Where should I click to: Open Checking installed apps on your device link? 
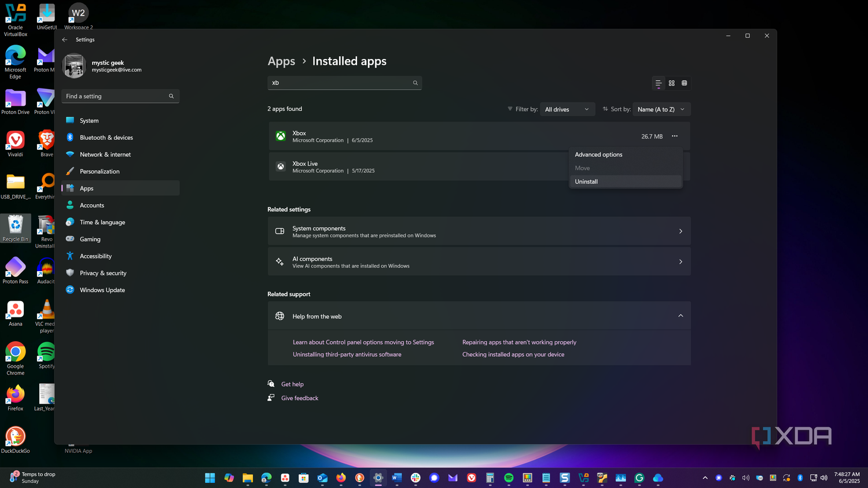click(x=513, y=354)
